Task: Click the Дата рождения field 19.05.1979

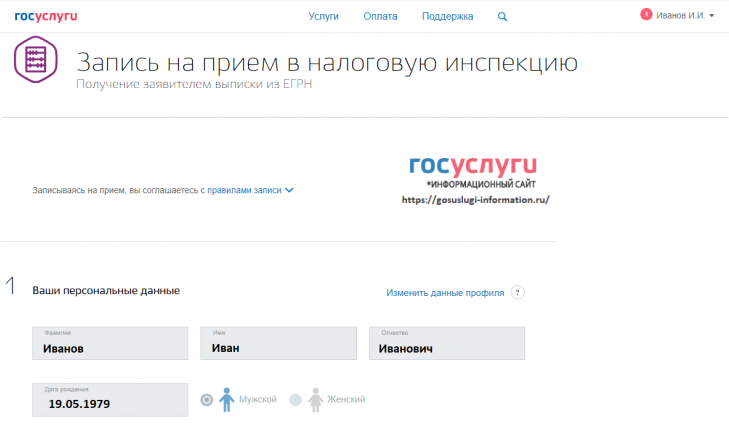Action: [110, 400]
